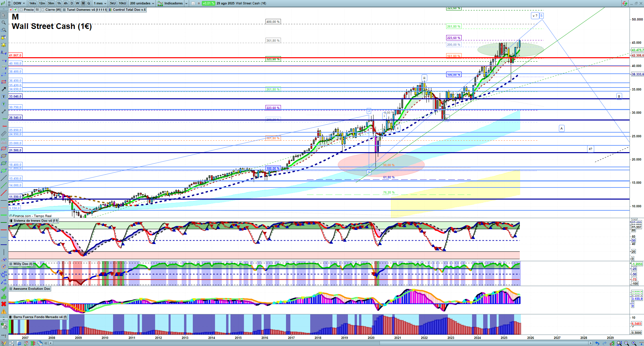Select the magnifier zoom tool

(x=4, y=23)
